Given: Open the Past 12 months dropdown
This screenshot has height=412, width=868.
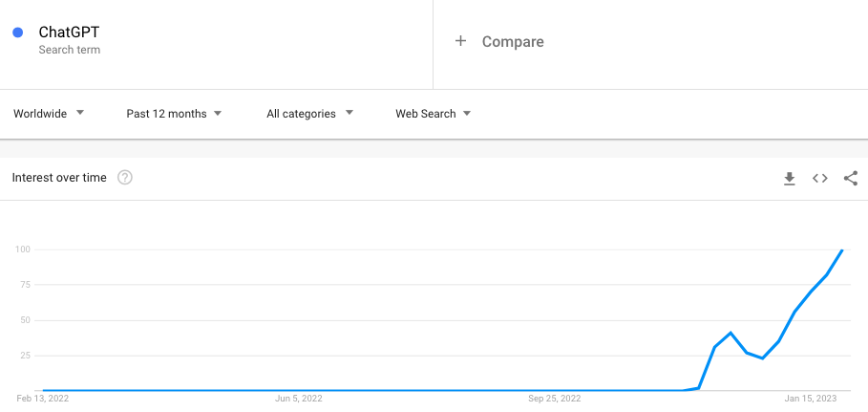Looking at the screenshot, I should pos(174,114).
